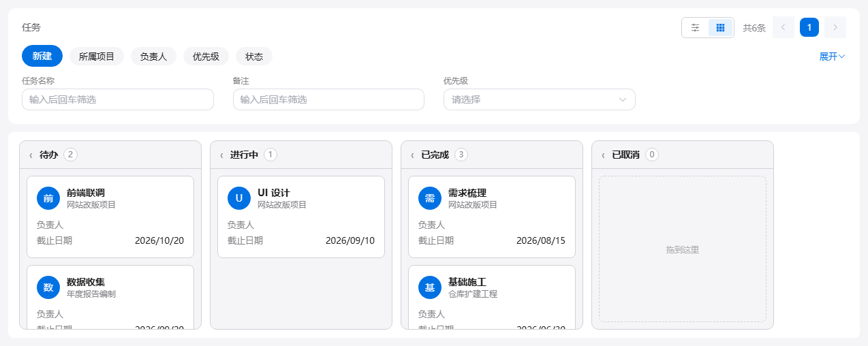Click the 已取消 count badge 0

tap(652, 155)
